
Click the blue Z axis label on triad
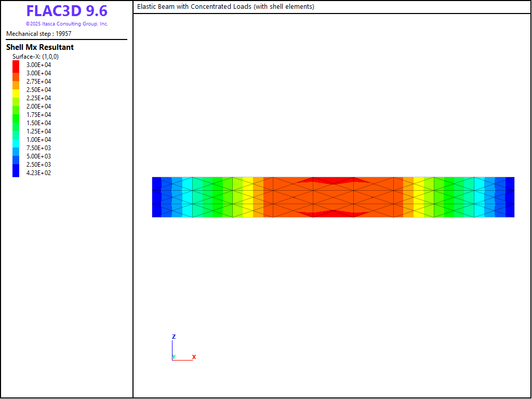click(x=174, y=337)
